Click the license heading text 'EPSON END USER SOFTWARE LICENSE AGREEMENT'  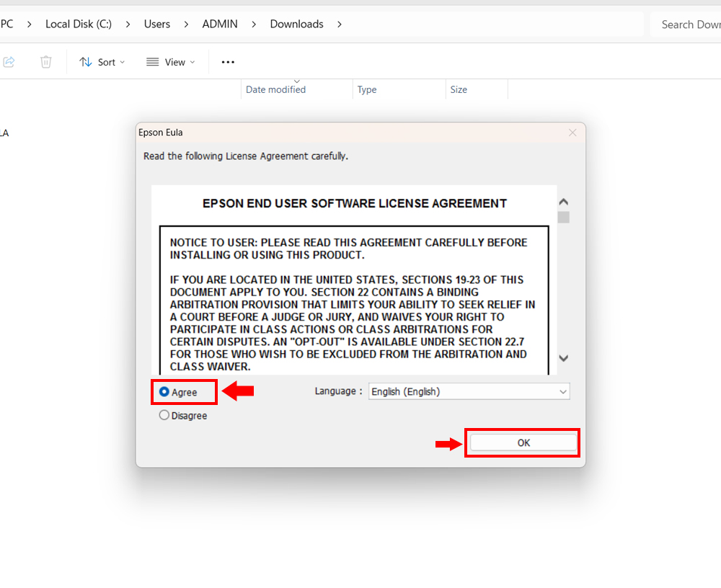tap(355, 204)
